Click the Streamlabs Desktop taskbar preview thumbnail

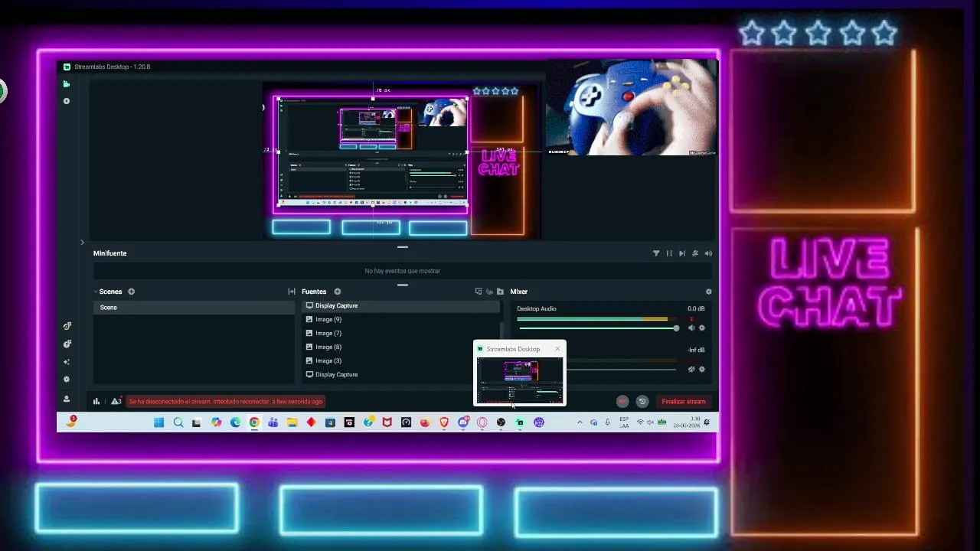520,380
